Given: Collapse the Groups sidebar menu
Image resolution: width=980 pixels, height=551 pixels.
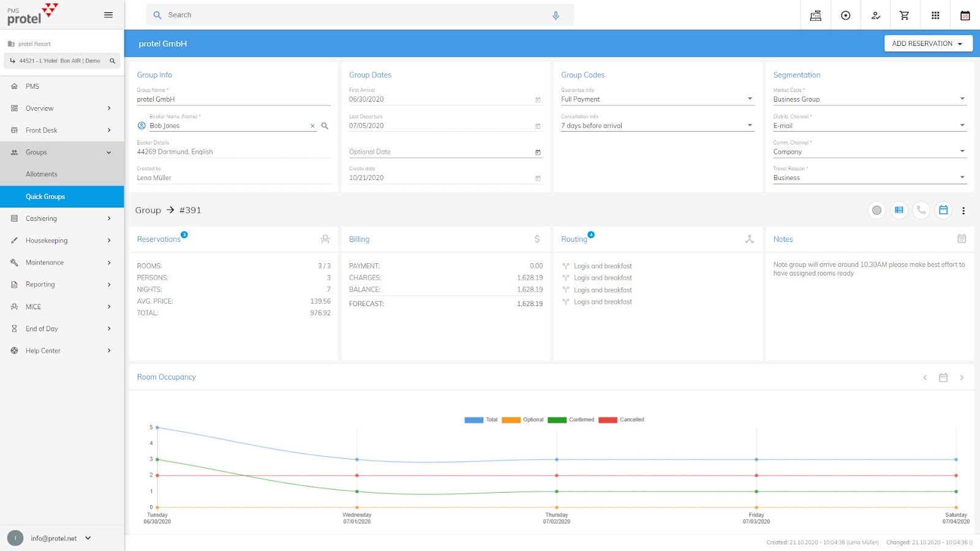Looking at the screenshot, I should point(62,152).
